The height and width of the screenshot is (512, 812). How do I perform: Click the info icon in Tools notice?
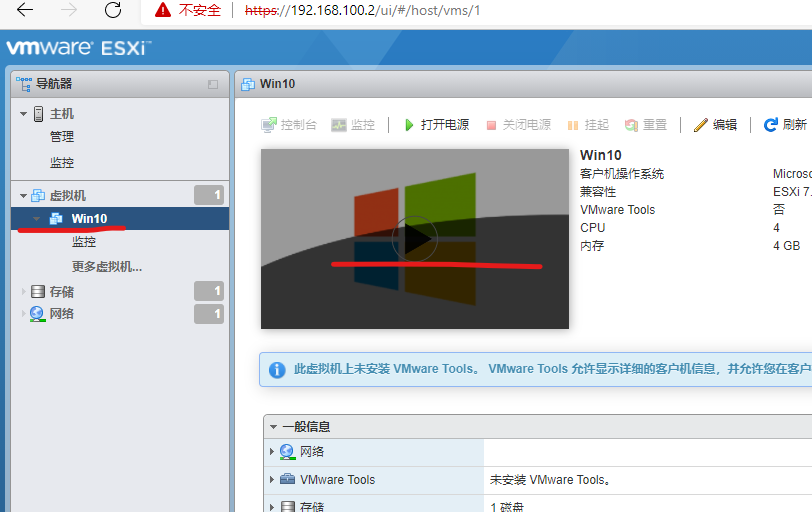click(277, 370)
